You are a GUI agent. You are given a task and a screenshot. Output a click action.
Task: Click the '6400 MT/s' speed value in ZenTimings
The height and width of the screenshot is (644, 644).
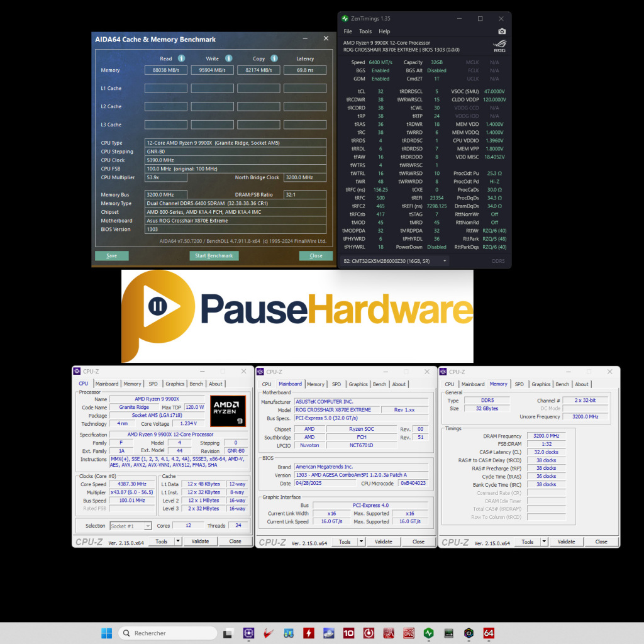380,62
